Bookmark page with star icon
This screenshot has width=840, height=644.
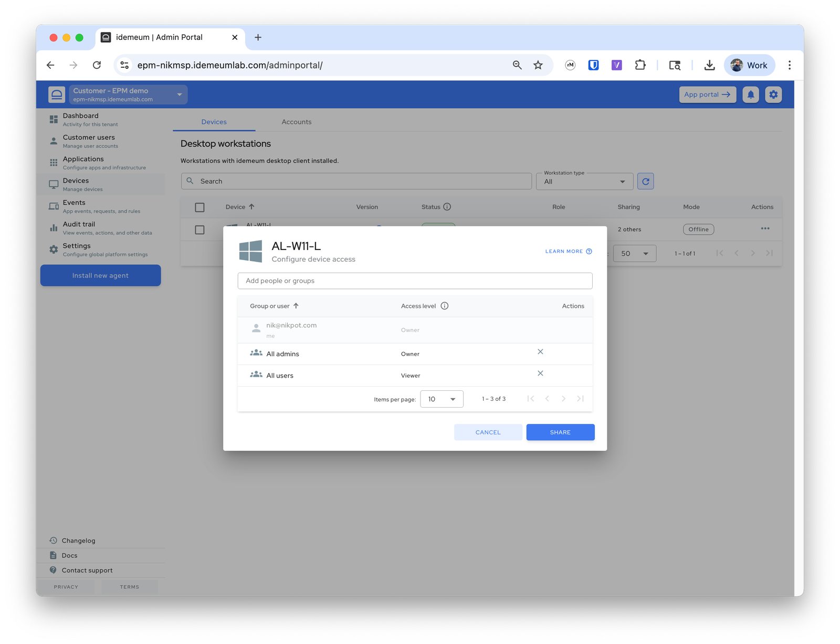coord(538,65)
